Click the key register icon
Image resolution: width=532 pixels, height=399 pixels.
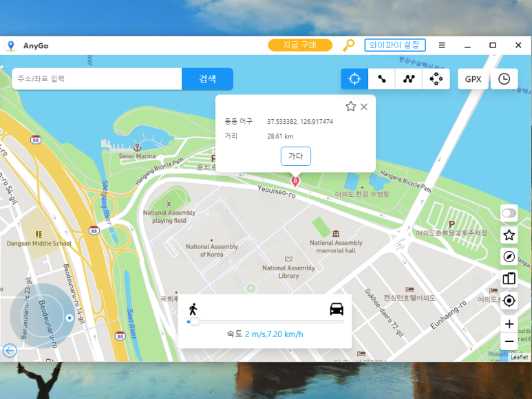348,45
